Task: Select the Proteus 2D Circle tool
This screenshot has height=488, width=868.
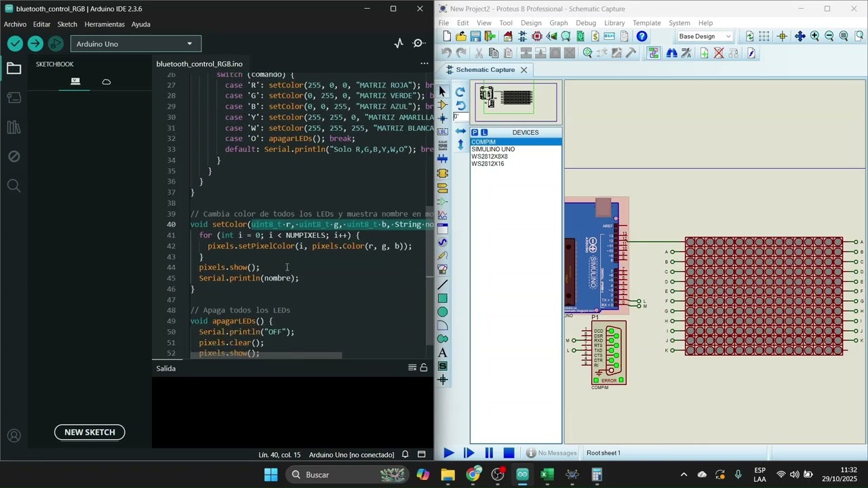Action: [x=443, y=312]
